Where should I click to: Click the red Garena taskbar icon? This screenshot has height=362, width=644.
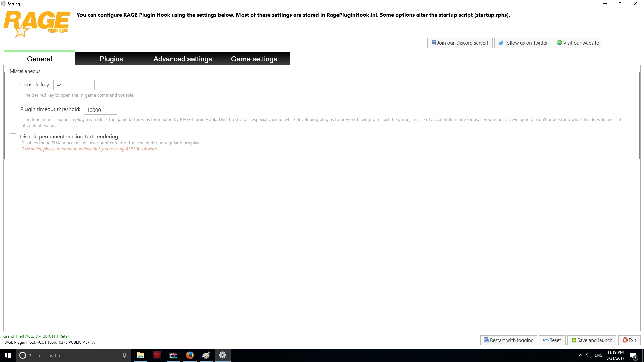point(157,355)
